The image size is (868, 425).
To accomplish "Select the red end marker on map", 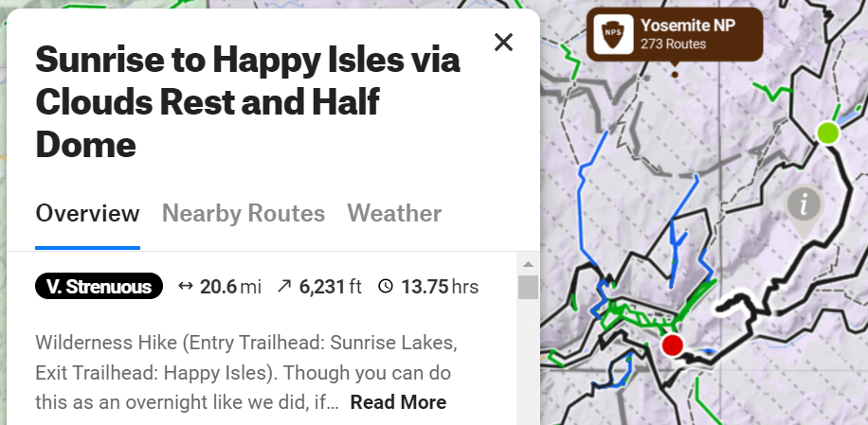I will 672,344.
